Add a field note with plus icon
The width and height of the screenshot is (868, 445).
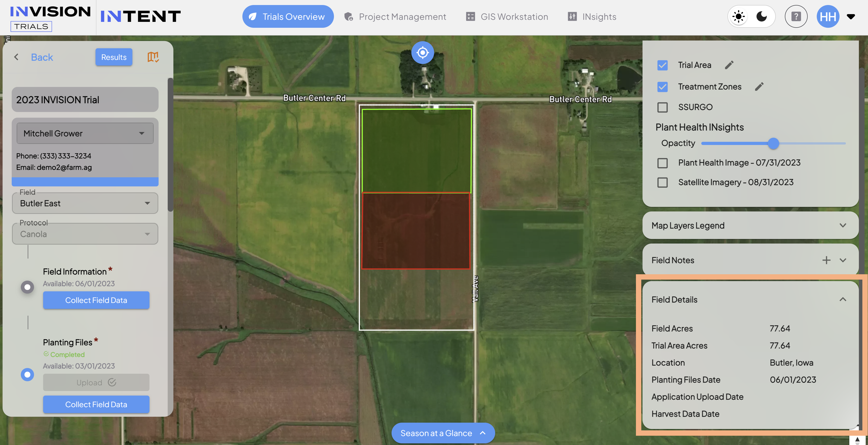tap(826, 260)
